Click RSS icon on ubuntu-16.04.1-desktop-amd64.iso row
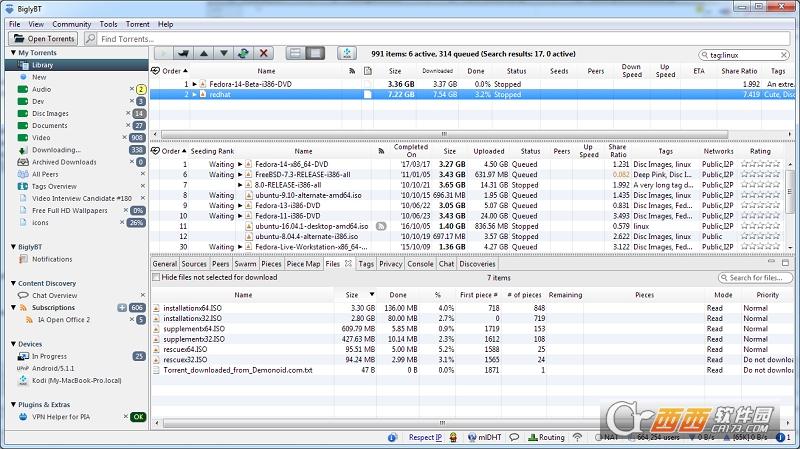Screen dimensions: 800x449 click(381, 226)
